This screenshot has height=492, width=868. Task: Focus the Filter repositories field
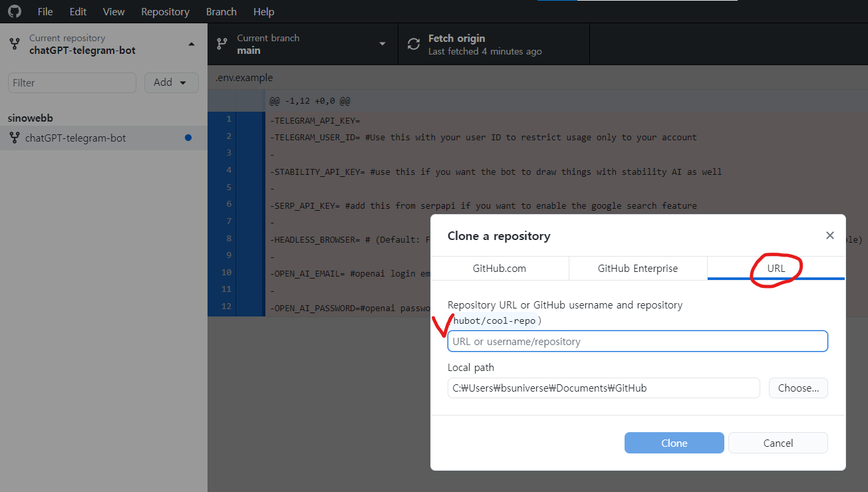pos(72,82)
